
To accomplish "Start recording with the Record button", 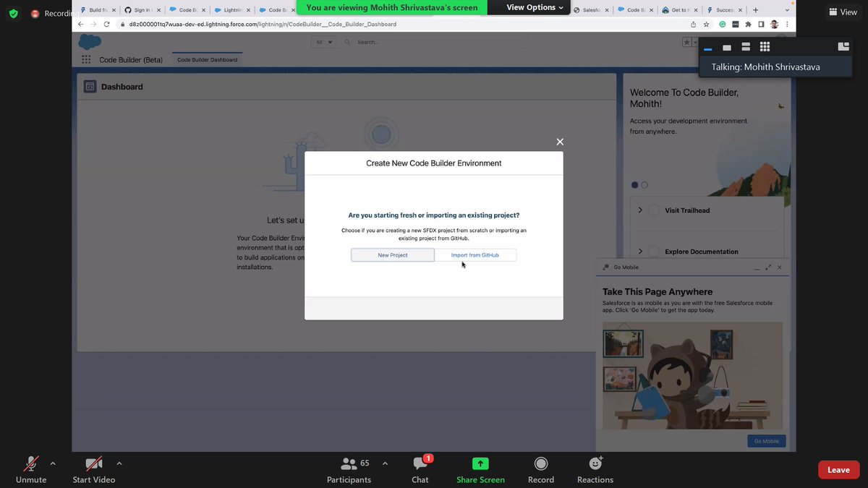I will (541, 469).
